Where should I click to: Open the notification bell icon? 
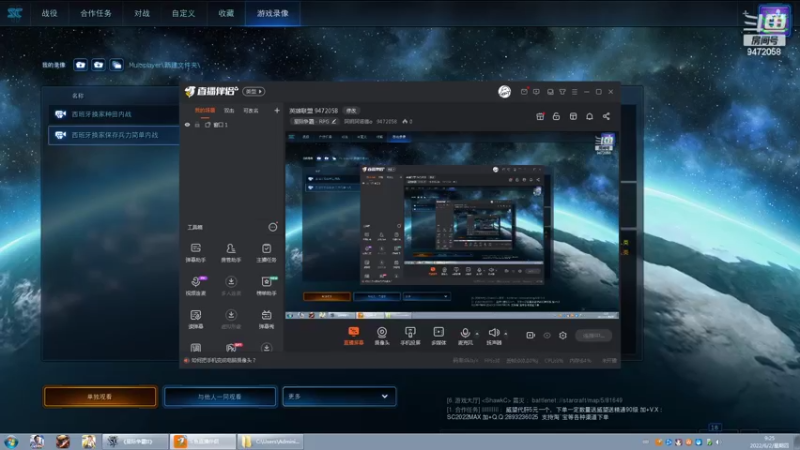[x=589, y=116]
